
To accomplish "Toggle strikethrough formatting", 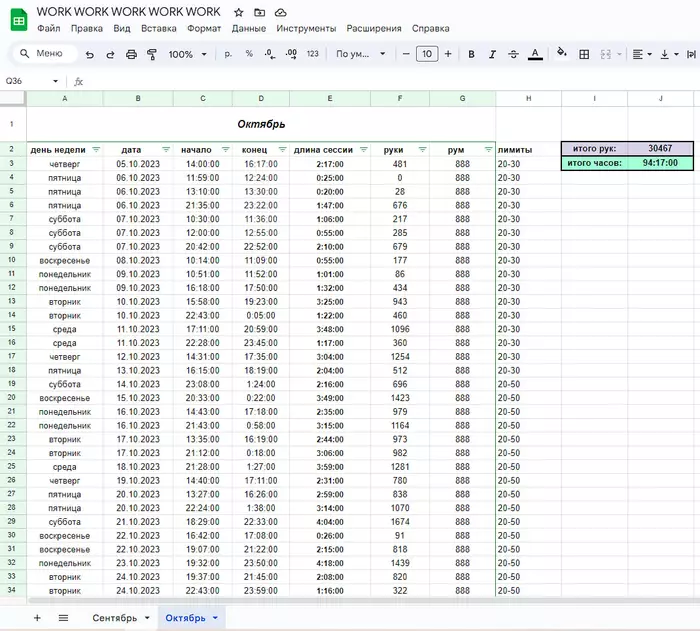I will coord(513,54).
